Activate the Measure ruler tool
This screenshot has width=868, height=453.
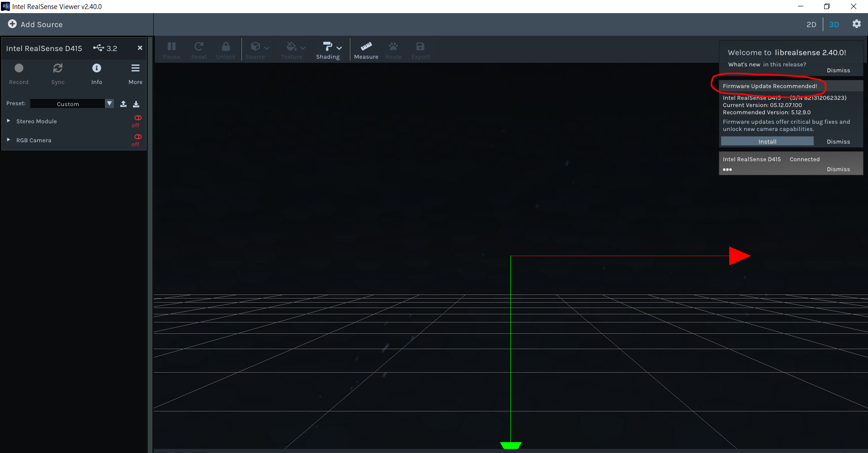pyautogui.click(x=366, y=50)
